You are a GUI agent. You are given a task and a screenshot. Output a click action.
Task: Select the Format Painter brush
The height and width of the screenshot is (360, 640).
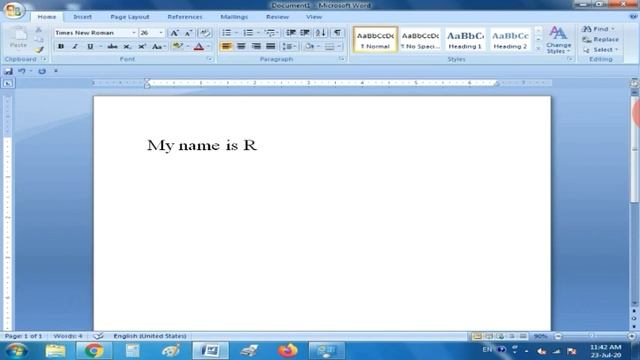pos(39,50)
